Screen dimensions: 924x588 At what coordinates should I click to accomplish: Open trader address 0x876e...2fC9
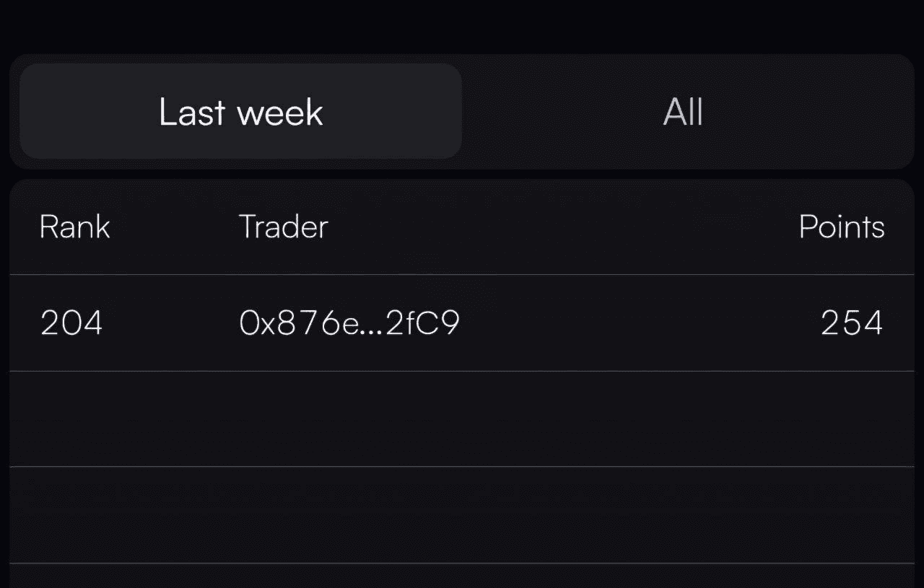click(x=349, y=323)
